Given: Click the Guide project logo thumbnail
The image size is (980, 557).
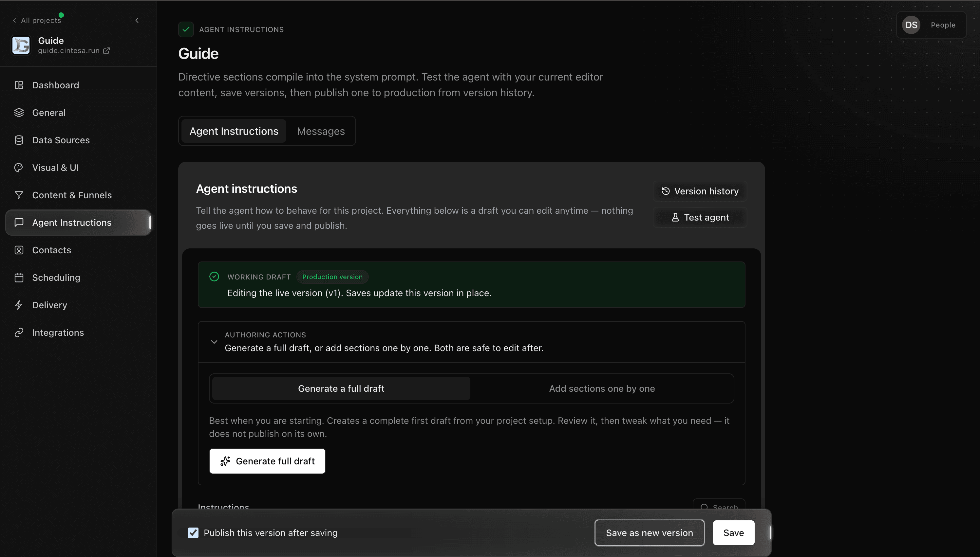Looking at the screenshot, I should (x=21, y=45).
